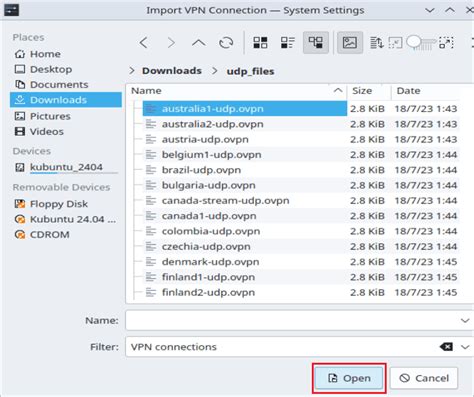Switch to Icons view mode
474x397 pixels.
point(260,43)
